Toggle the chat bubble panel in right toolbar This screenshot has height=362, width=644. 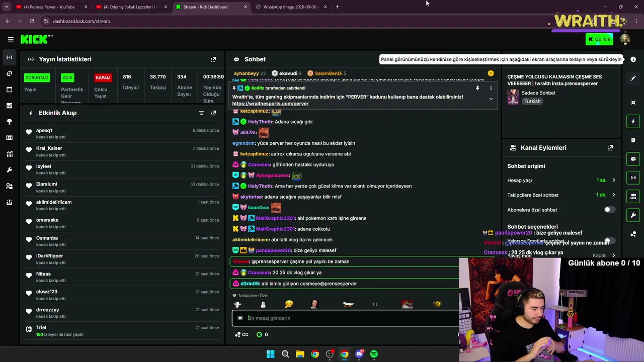tap(633, 159)
